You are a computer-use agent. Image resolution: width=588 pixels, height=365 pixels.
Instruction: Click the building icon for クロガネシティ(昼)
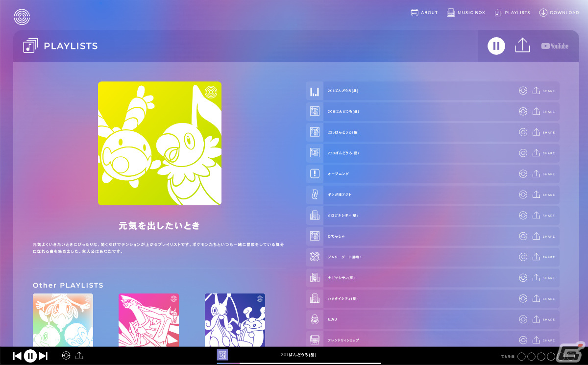click(x=315, y=216)
